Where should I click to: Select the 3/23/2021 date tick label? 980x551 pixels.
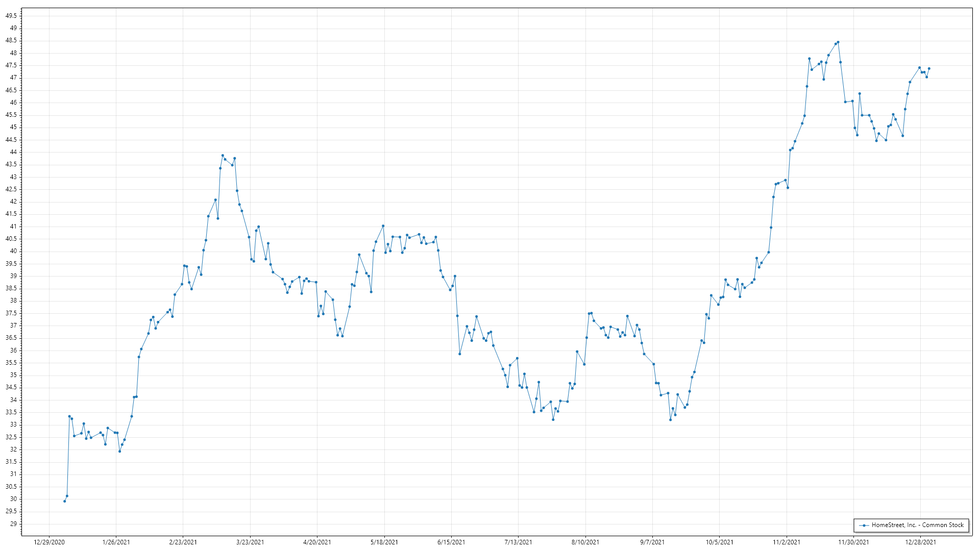pos(250,542)
